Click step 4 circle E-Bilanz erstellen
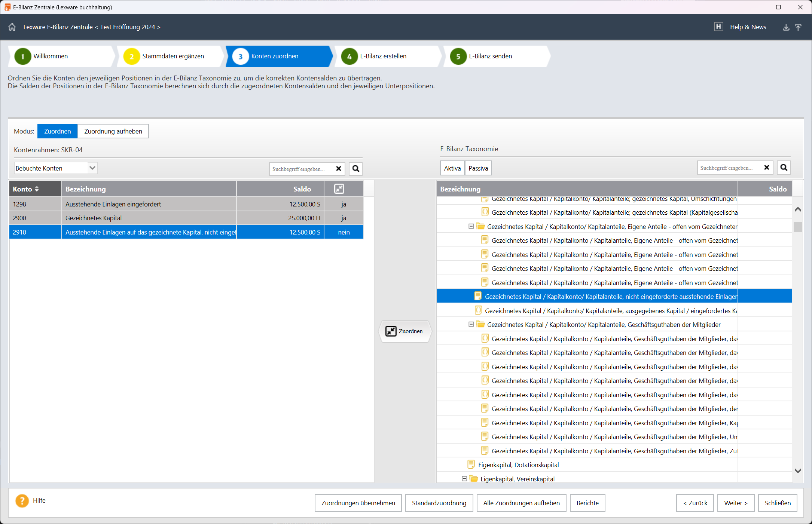Viewport: 812px width, 524px height. coord(349,56)
